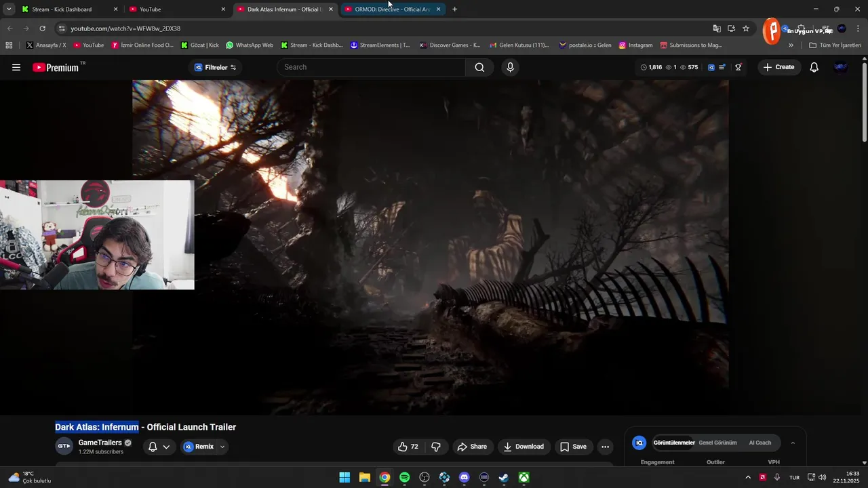Bookmark this page with the star icon
The width and height of the screenshot is (868, 488).
coord(746,28)
